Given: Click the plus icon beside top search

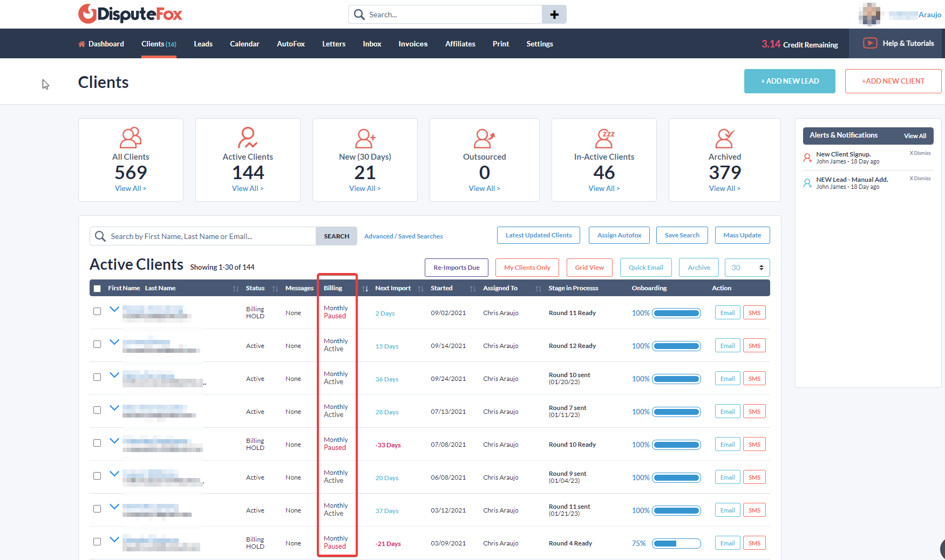Looking at the screenshot, I should click(554, 15).
